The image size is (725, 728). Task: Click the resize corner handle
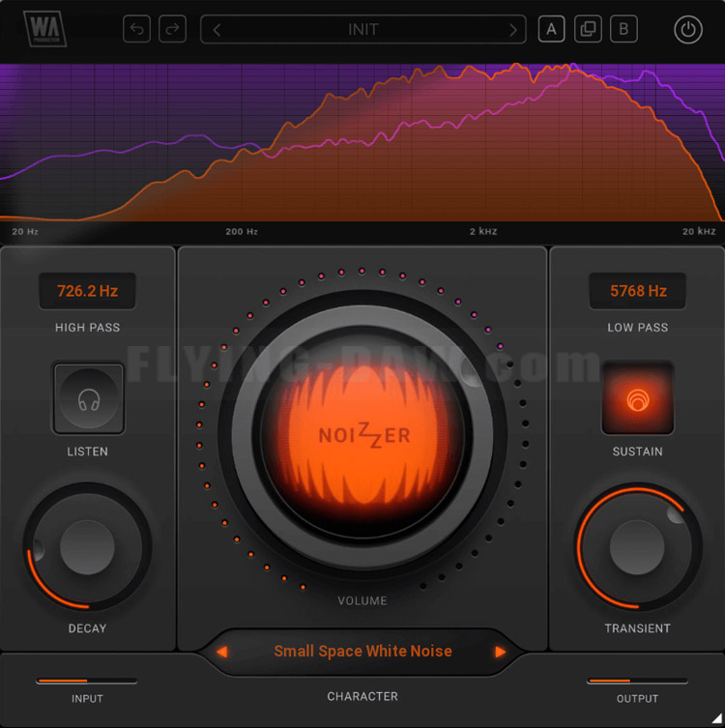tap(716, 719)
